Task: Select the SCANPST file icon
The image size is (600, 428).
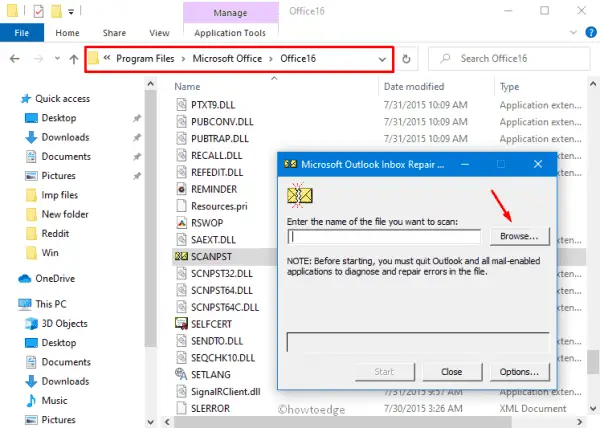Action: coord(182,257)
